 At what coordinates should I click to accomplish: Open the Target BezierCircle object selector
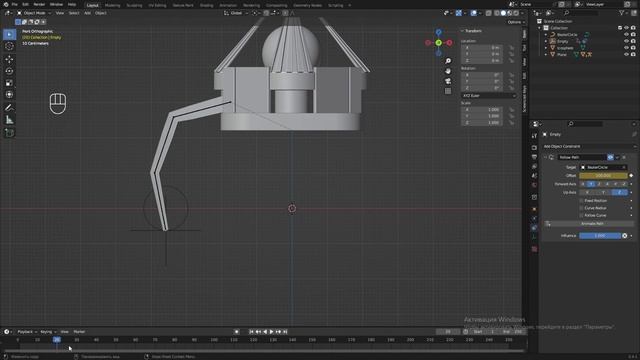(x=603, y=167)
